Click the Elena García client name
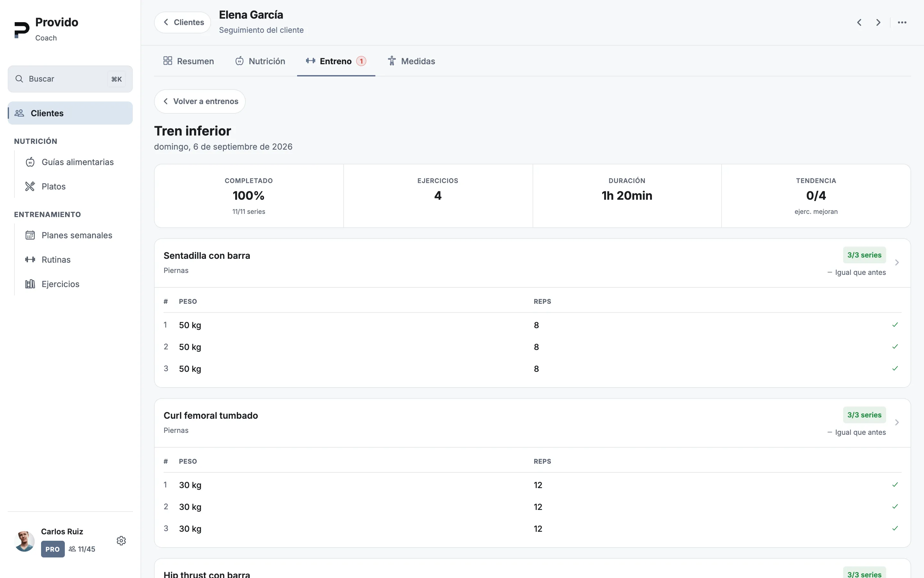Screen dimensions: 924x578 [251, 15]
